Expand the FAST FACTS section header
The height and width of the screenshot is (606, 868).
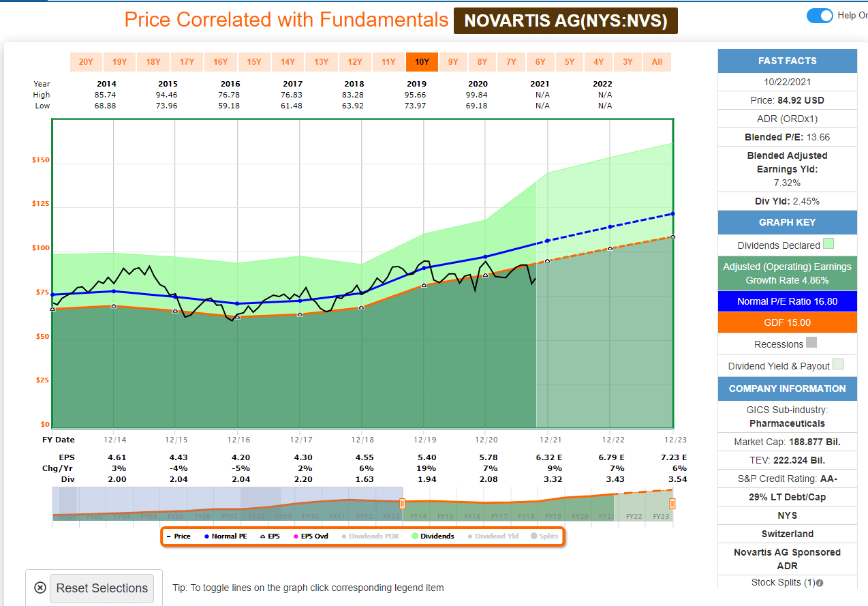click(x=787, y=60)
